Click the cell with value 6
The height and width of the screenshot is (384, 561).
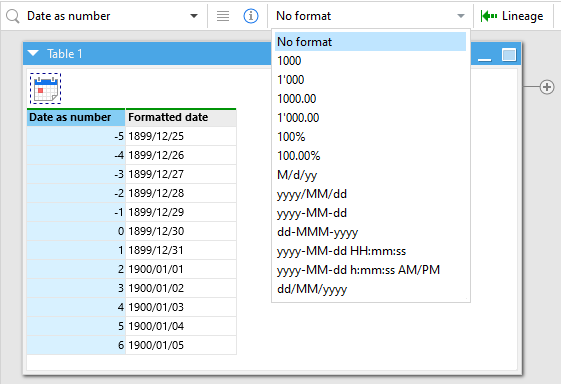(76, 345)
